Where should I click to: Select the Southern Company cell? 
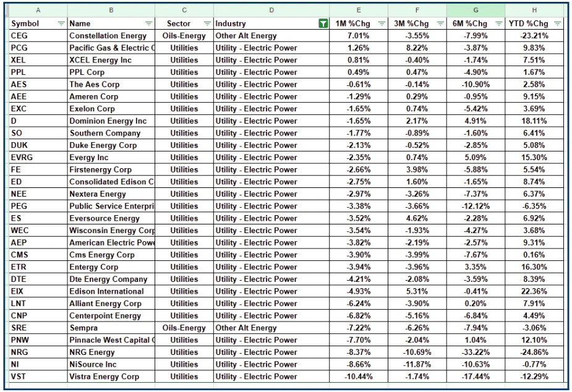111,133
